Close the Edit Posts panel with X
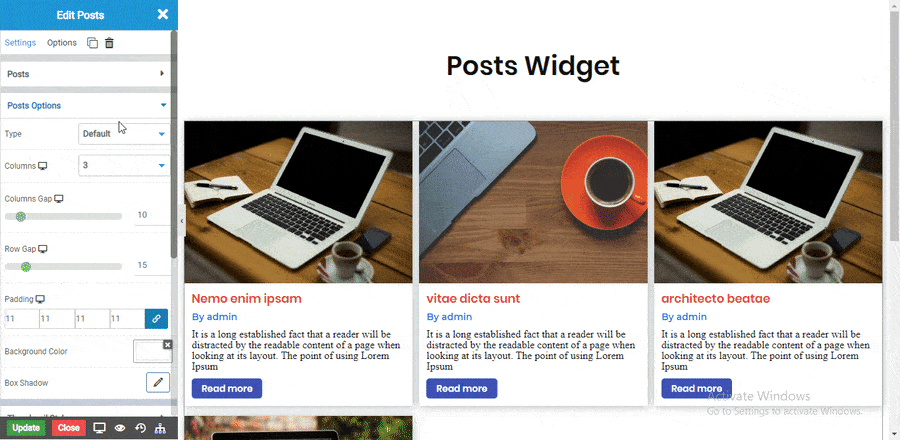Viewport: 900px width, 440px height. pyautogui.click(x=163, y=15)
